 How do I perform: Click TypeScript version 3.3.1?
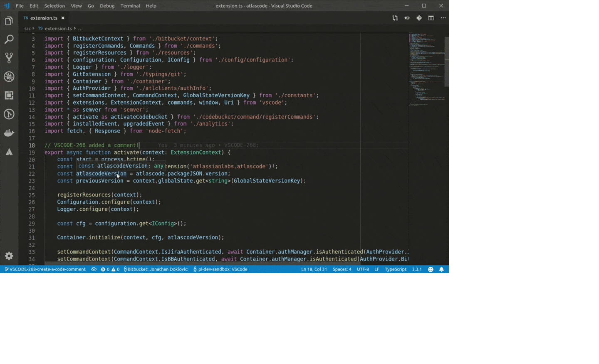pyautogui.click(x=417, y=269)
